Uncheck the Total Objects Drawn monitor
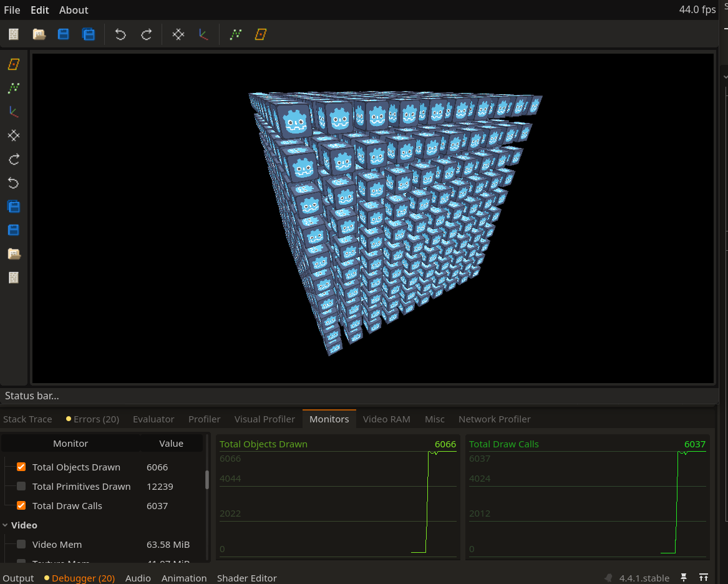728x584 pixels. [x=21, y=467]
